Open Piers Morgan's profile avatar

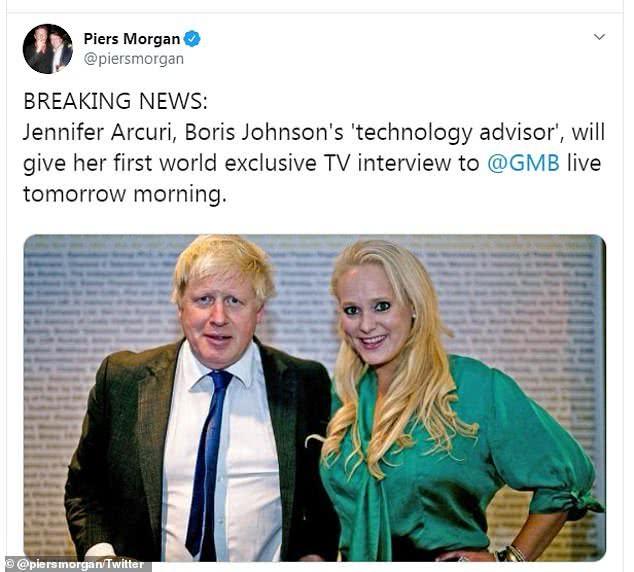(x=48, y=49)
